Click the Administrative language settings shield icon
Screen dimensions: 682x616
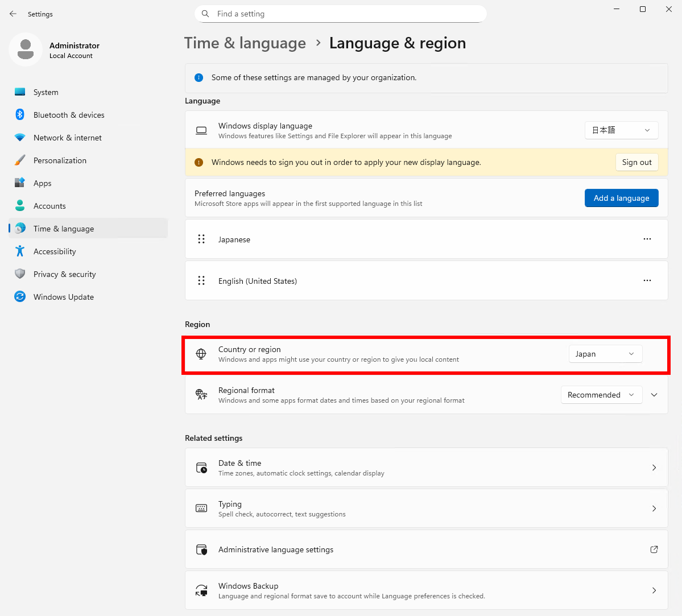201,549
